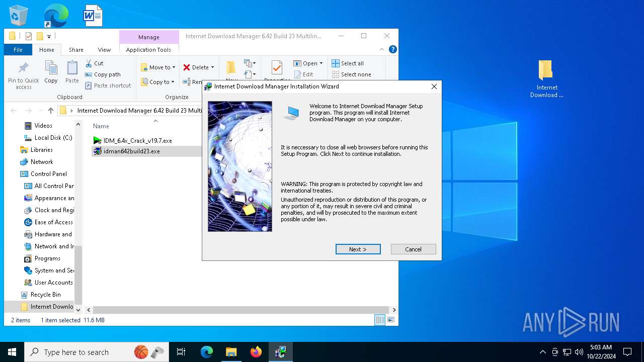Sort by the Name column header
644x362 pixels.
click(101, 126)
